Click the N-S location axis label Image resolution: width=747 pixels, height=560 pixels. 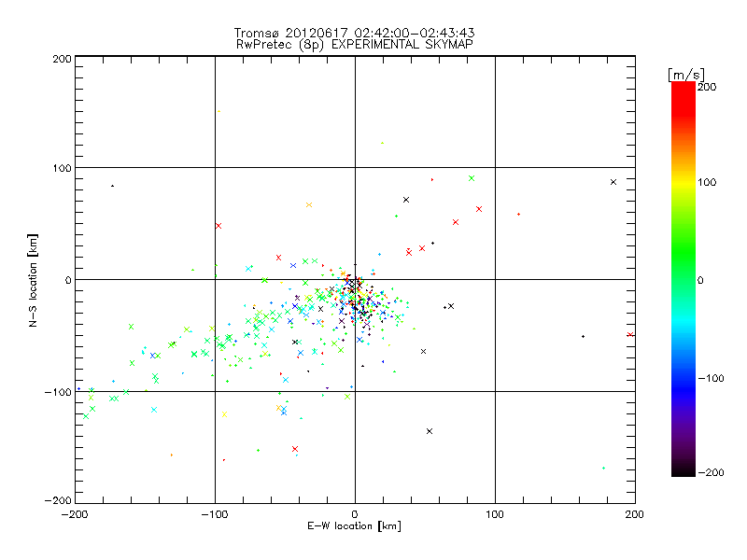(33, 281)
